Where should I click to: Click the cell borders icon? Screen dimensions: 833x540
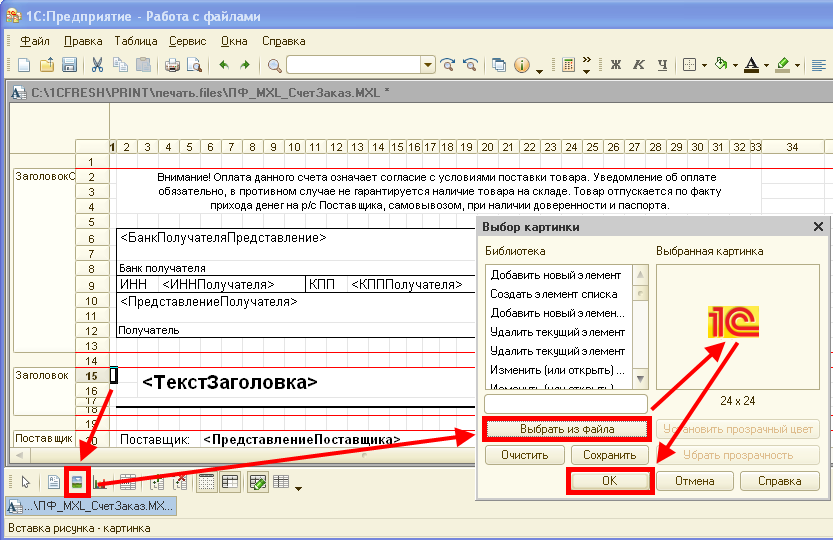689,65
